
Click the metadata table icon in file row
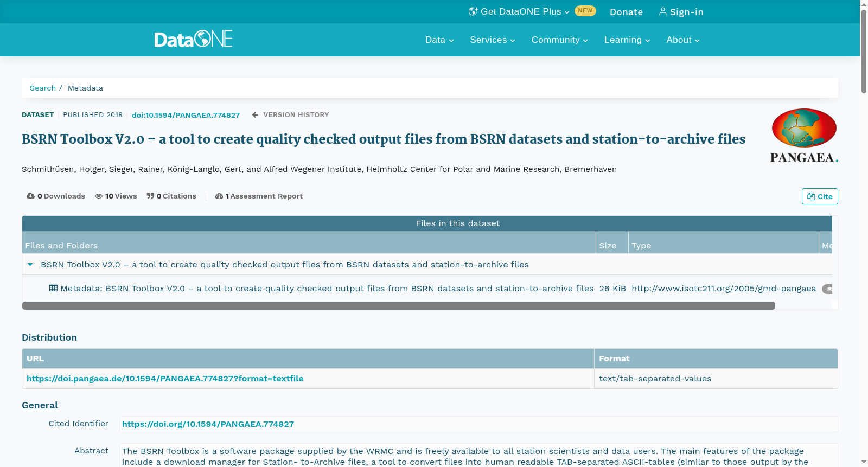53,288
